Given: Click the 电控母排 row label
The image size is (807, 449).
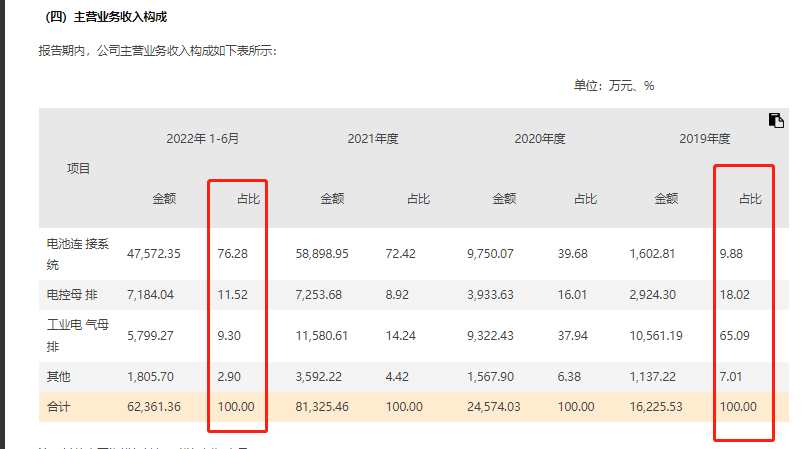Looking at the screenshot, I should pos(73,295).
